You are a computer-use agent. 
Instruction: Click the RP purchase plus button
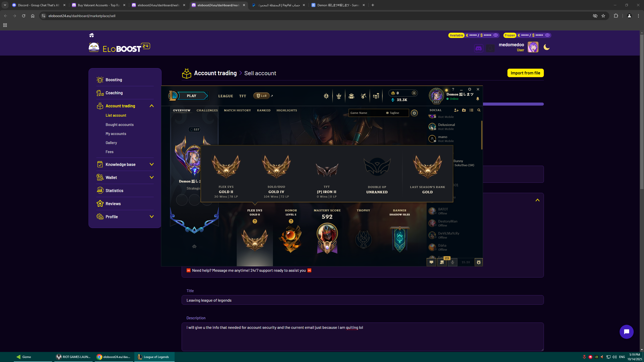(x=414, y=93)
